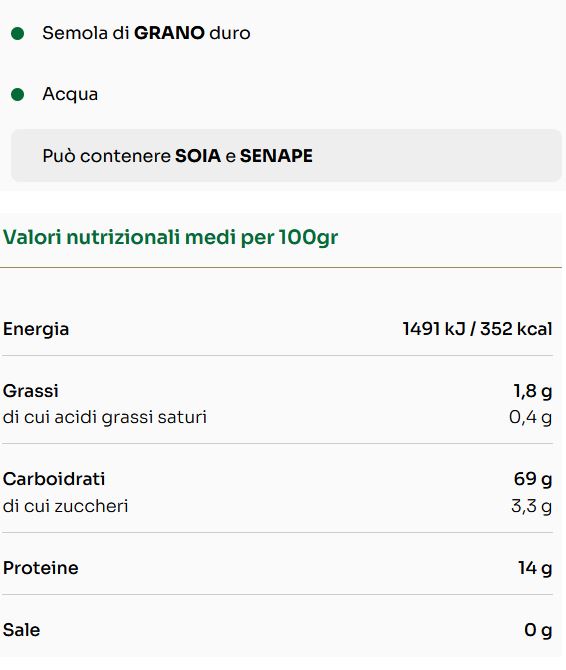
Task: Click the bold word SENAPE
Action: [x=276, y=156]
